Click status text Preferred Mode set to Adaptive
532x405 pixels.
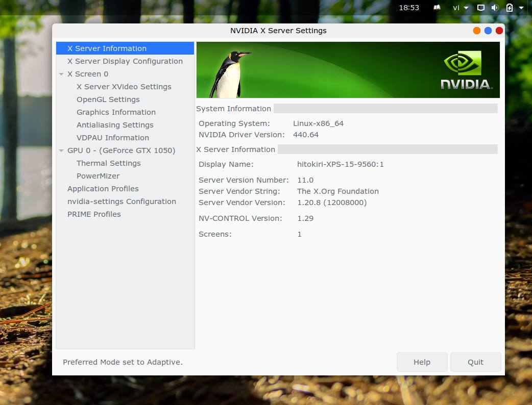(x=123, y=362)
